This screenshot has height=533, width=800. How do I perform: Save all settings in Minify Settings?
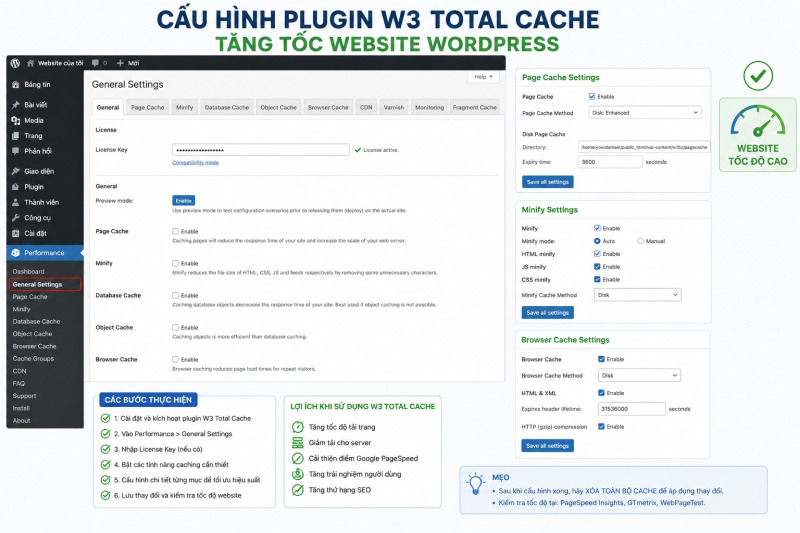pyautogui.click(x=547, y=313)
